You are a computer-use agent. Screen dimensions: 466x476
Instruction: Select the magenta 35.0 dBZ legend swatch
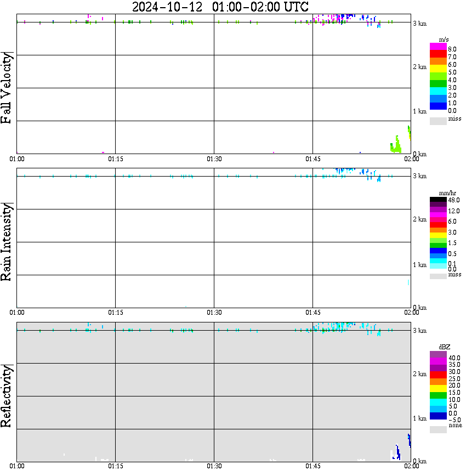point(438,361)
